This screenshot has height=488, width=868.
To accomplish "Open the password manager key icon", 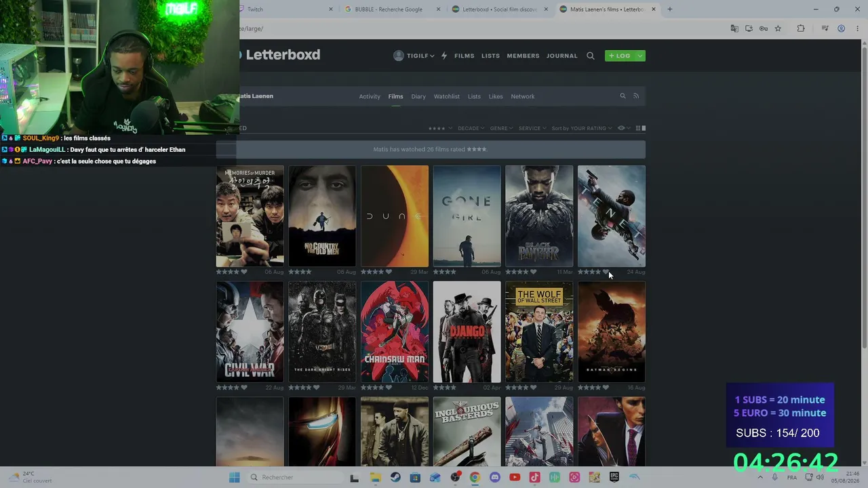I will 764,28.
